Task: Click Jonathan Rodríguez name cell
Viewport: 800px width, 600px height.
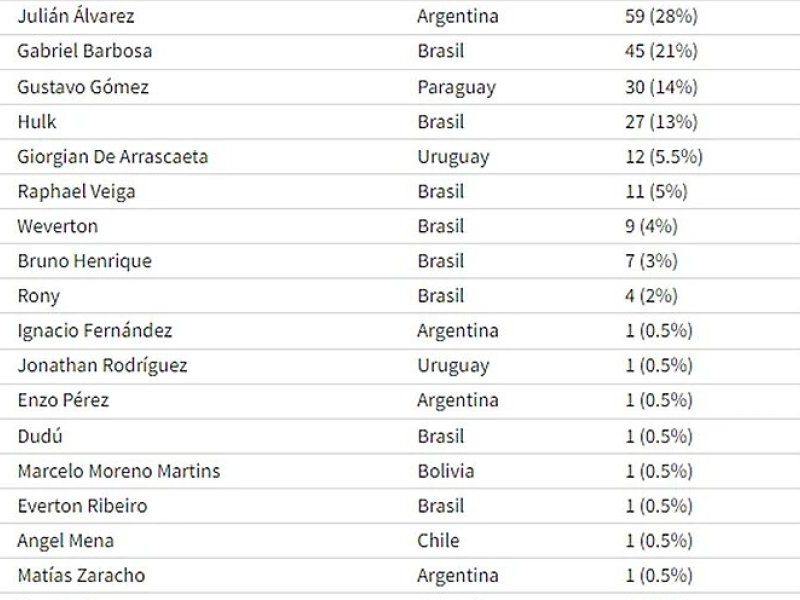Action: click(x=103, y=365)
